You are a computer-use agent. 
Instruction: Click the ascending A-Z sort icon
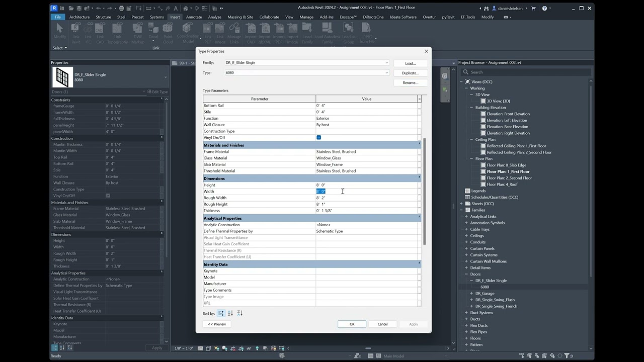230,313
